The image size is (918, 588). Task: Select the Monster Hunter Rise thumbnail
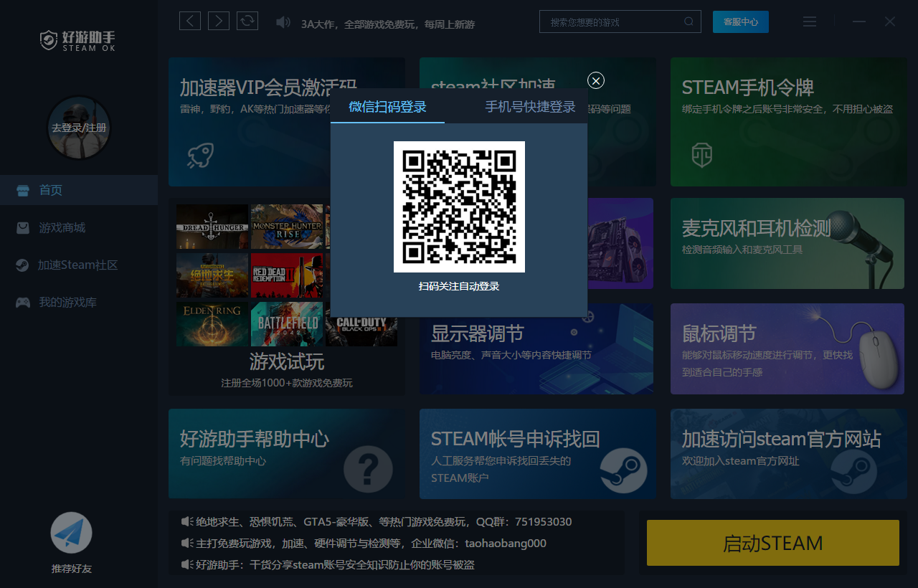click(287, 227)
